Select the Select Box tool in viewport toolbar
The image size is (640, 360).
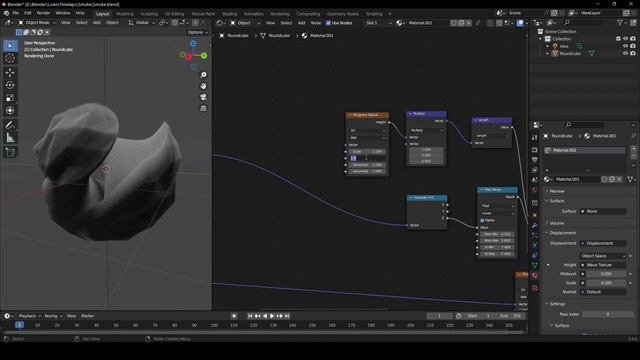(10, 45)
